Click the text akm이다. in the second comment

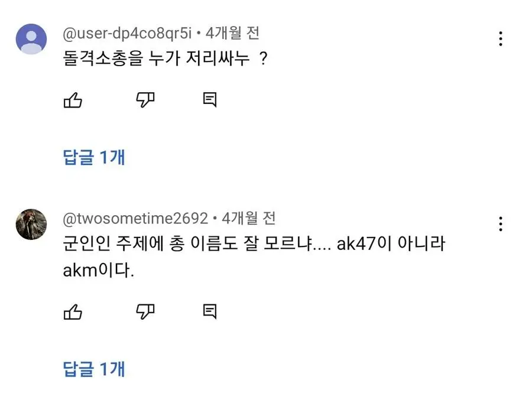[99, 271]
